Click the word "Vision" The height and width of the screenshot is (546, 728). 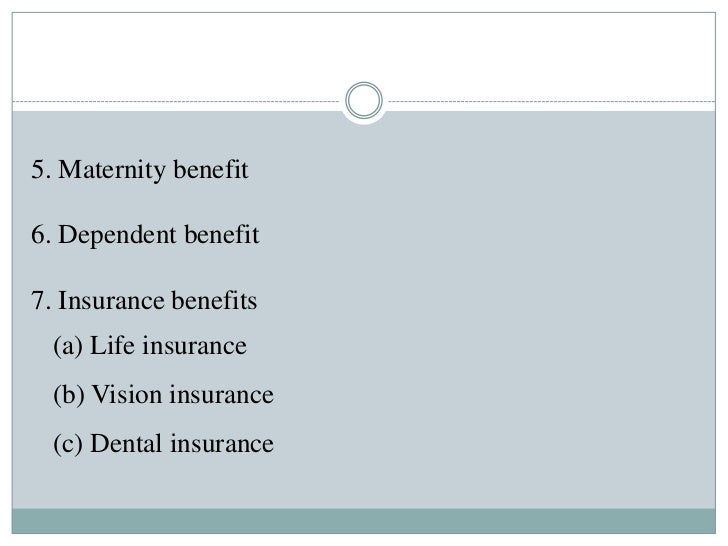[127, 395]
